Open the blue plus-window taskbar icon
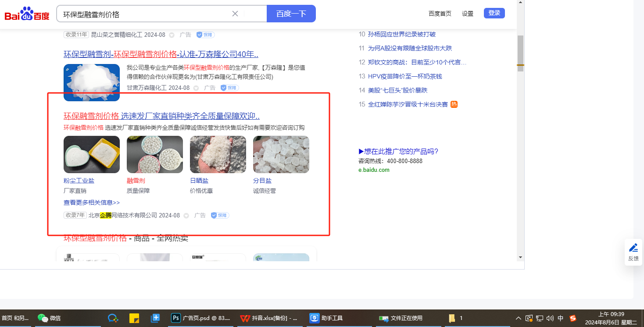The width and height of the screenshot is (644, 327). click(155, 318)
